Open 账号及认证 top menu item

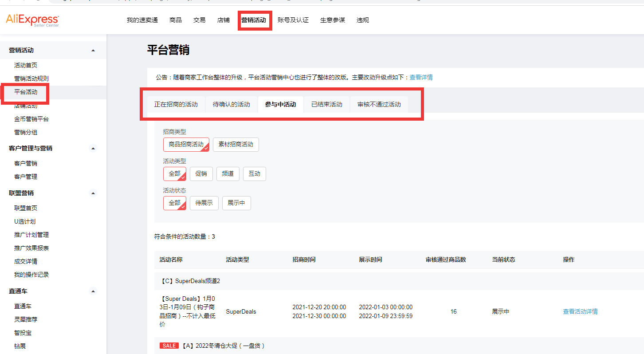click(x=293, y=20)
